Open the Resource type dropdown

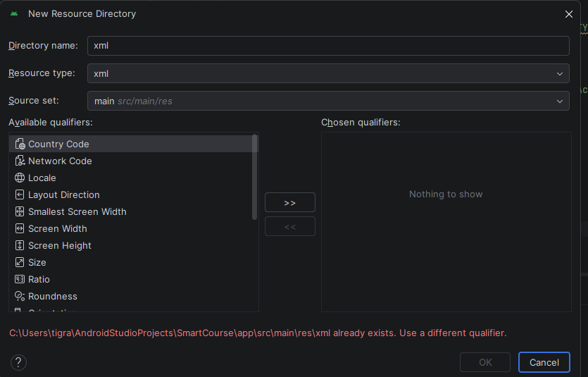pyautogui.click(x=328, y=73)
